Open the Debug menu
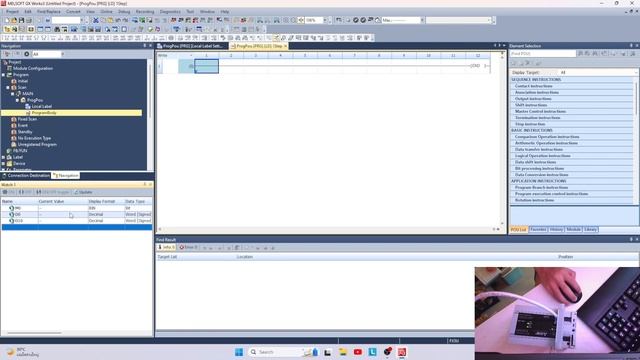 pyautogui.click(x=124, y=11)
